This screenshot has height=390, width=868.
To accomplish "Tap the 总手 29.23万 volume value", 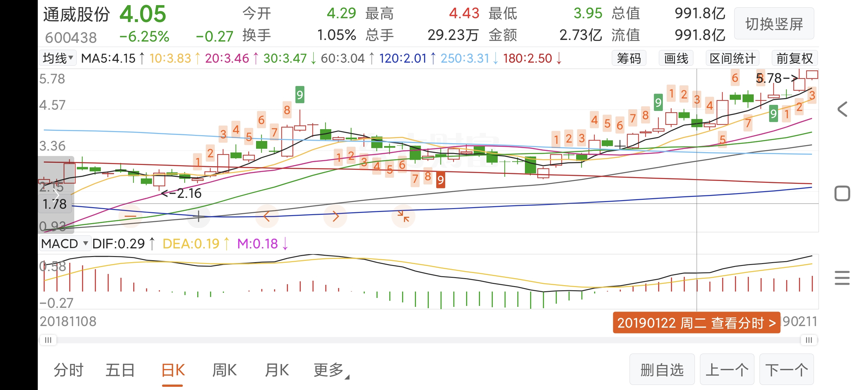I will pyautogui.click(x=422, y=35).
